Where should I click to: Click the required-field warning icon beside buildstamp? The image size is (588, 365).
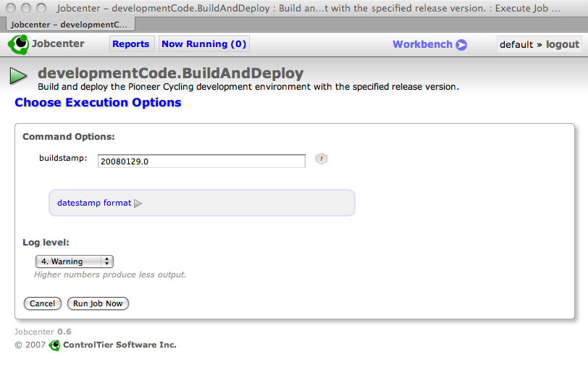[322, 159]
